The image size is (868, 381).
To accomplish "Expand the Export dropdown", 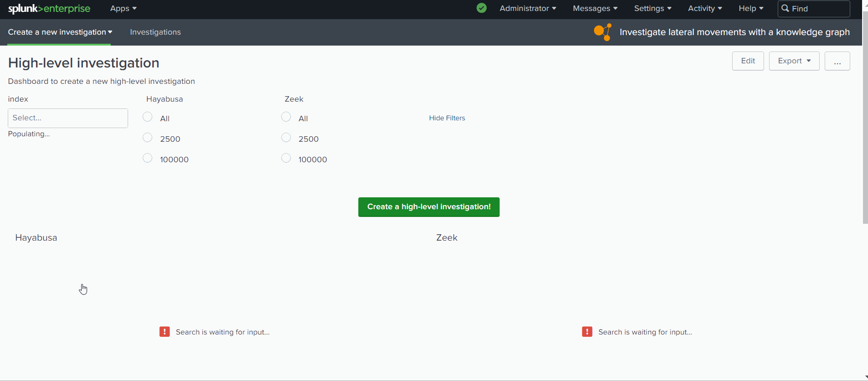I will tap(794, 61).
